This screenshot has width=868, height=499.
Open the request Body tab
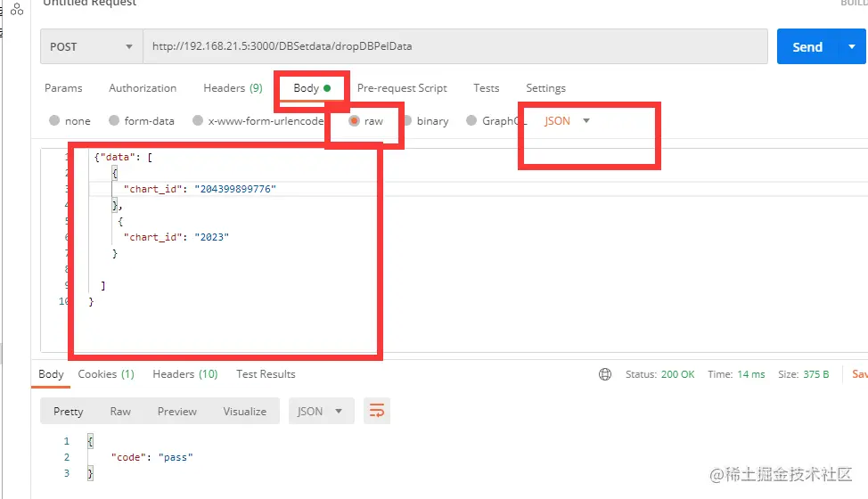tap(312, 88)
